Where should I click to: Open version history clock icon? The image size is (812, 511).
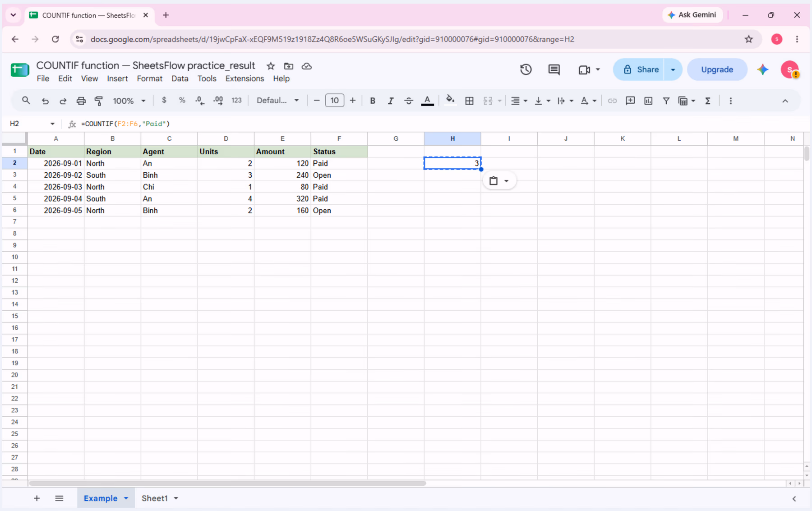526,69
